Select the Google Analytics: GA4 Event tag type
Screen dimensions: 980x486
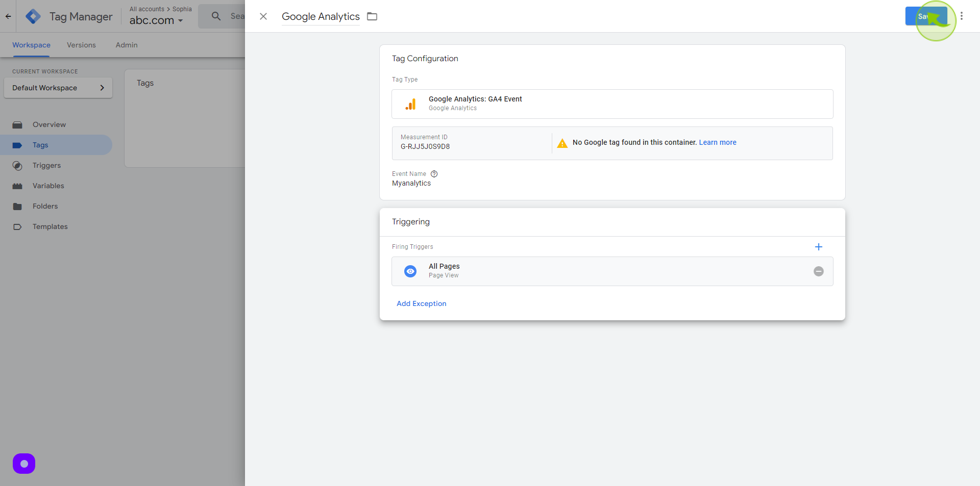(x=612, y=104)
